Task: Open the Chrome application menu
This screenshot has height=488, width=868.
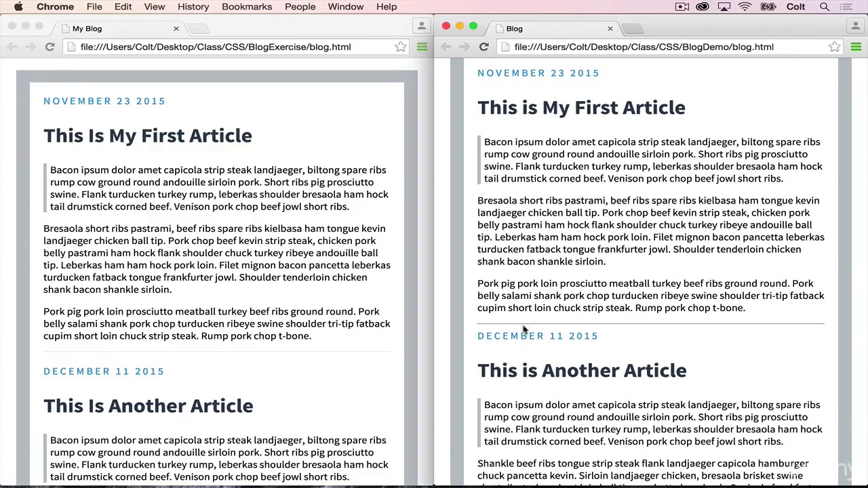Action: (55, 7)
